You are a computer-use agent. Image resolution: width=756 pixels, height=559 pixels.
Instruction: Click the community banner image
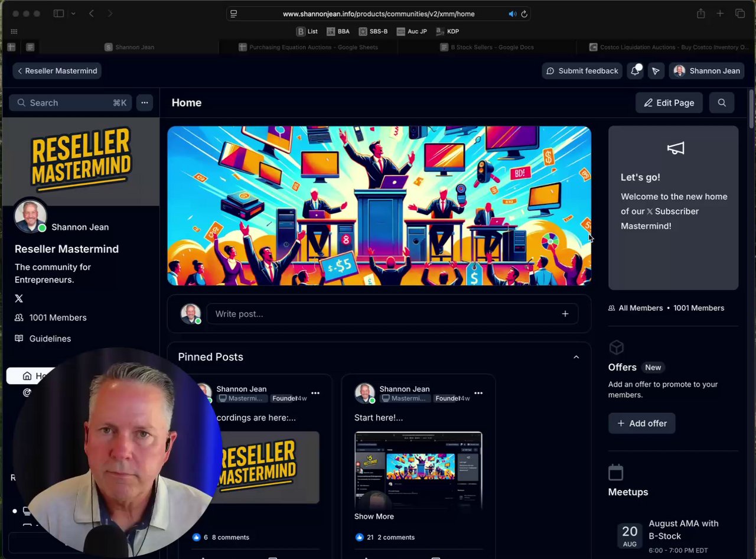point(379,206)
